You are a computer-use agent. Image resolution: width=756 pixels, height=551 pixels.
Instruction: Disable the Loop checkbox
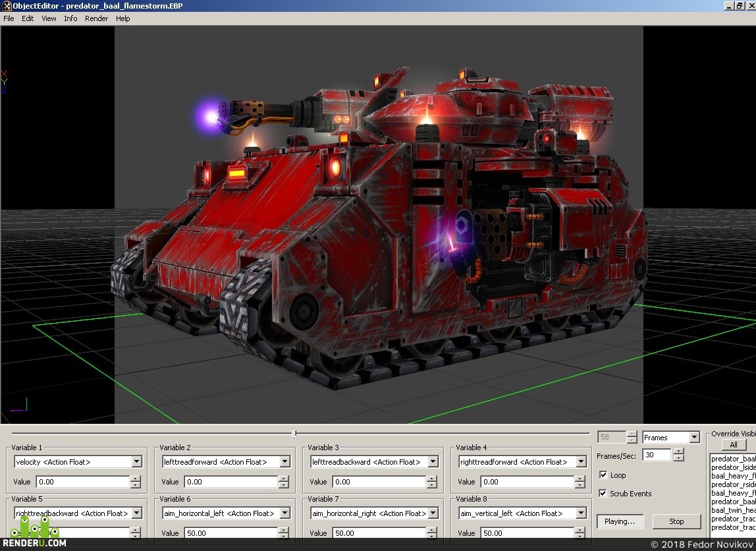603,475
